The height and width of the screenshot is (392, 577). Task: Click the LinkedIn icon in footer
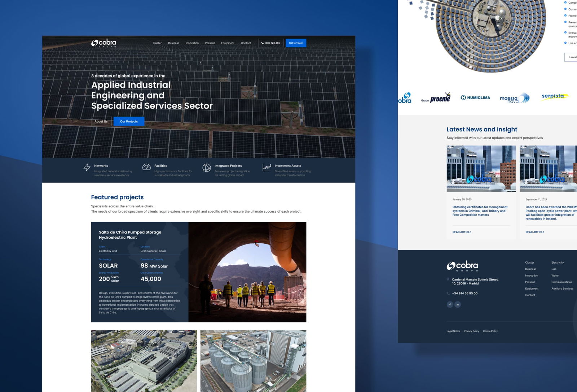(x=458, y=305)
